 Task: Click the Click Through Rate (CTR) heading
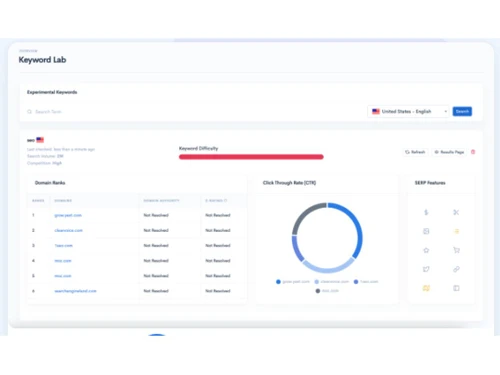click(x=289, y=183)
